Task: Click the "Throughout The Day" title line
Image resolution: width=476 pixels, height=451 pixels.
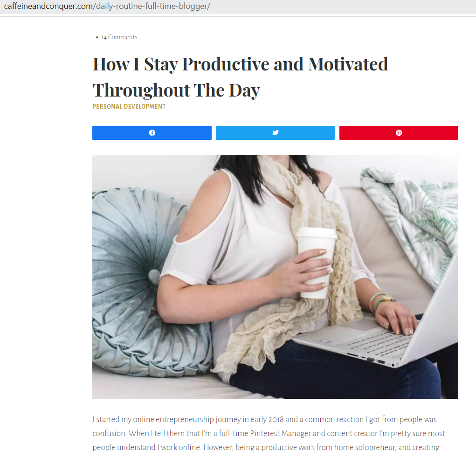Action: 176,90
